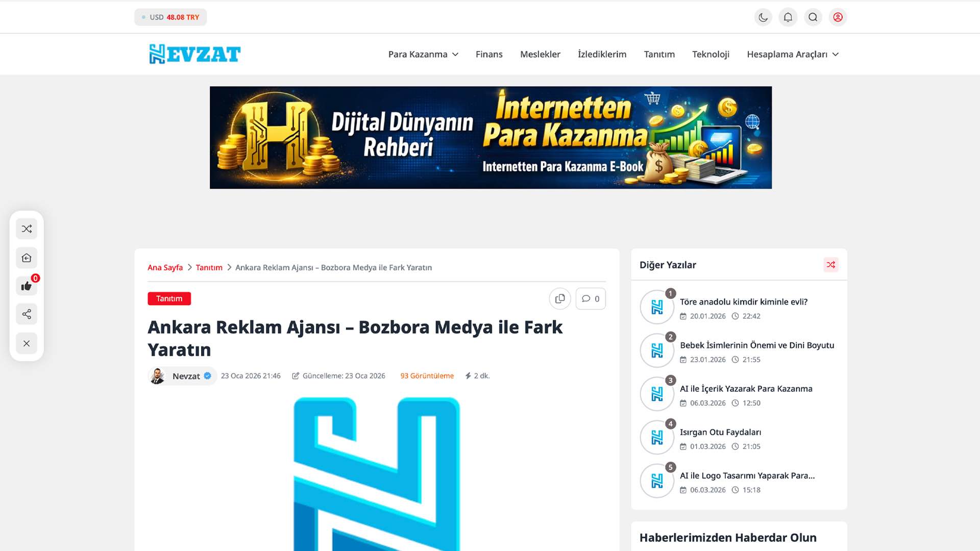This screenshot has height=551, width=980.
Task: Open article AI ile Logo Tasarımı Yaparak Para
Action: 747,475
